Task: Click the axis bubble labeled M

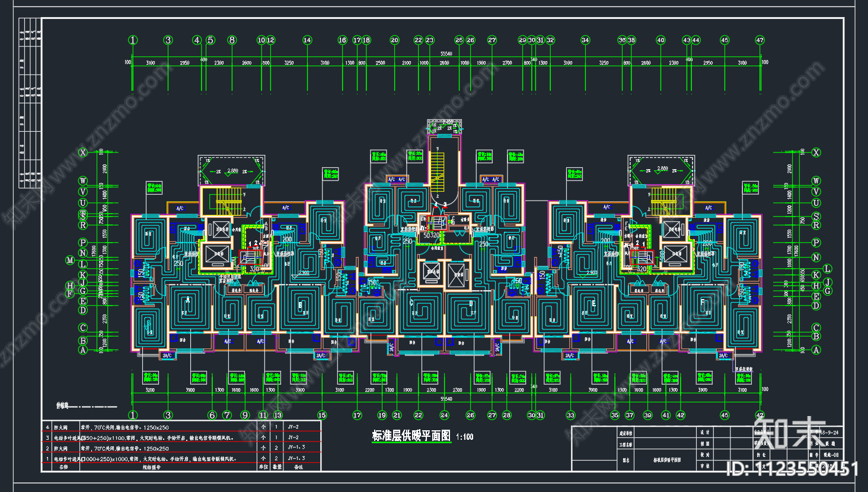Action: tap(70, 261)
